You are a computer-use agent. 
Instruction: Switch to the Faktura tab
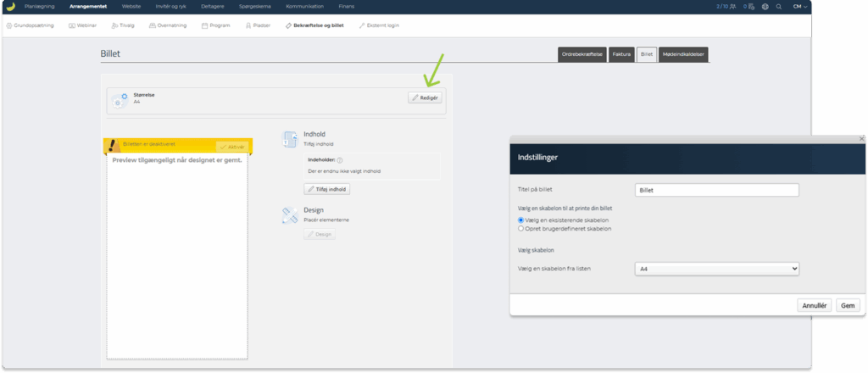tap(621, 54)
